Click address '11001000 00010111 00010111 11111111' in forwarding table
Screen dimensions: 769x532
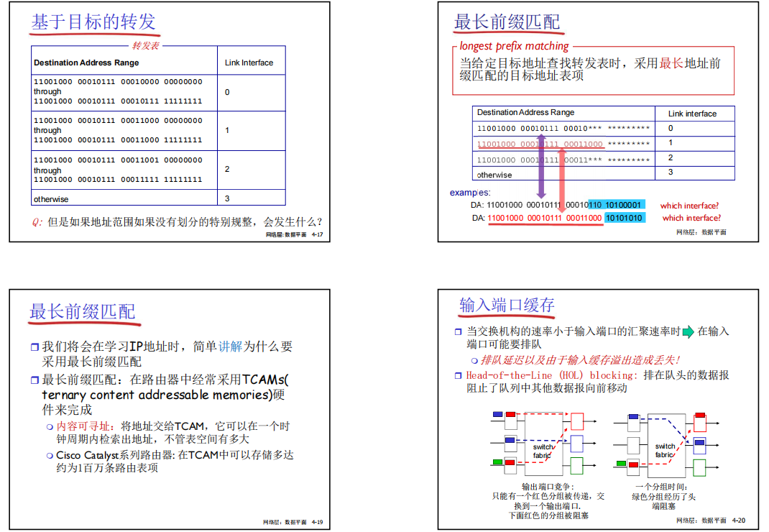coord(118,101)
